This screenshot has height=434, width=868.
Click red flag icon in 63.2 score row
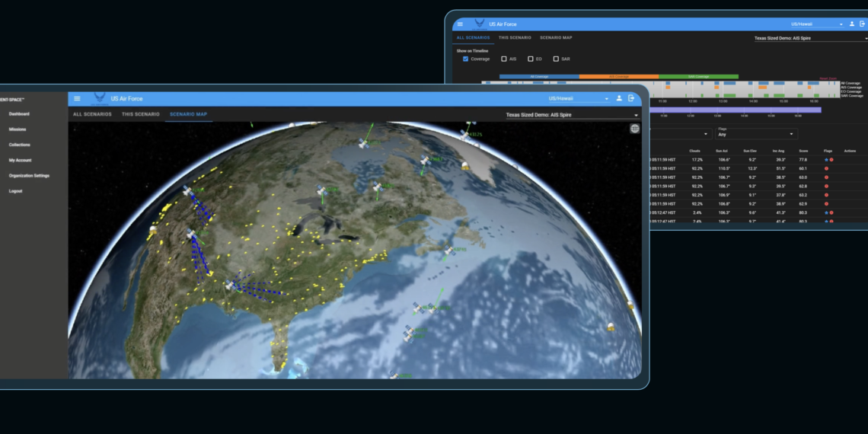pyautogui.click(x=826, y=195)
